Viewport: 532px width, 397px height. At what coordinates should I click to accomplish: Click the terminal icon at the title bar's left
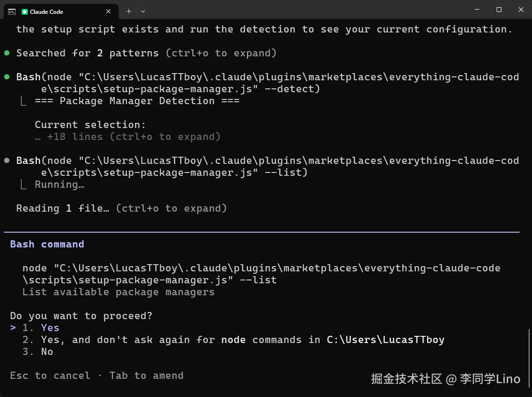12,11
